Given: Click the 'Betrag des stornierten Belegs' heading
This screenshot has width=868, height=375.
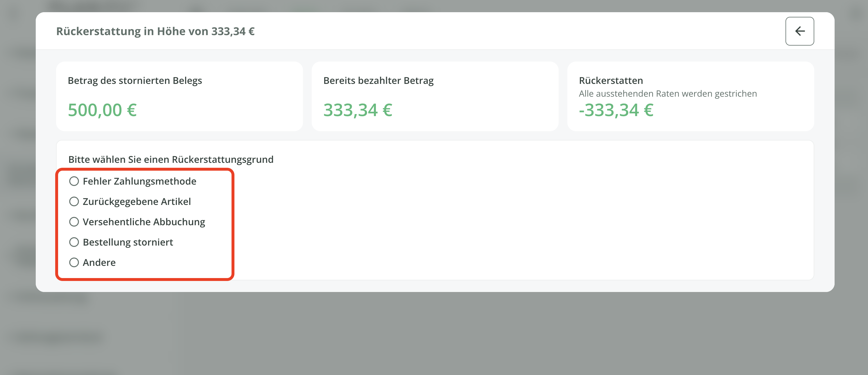Looking at the screenshot, I should point(135,80).
